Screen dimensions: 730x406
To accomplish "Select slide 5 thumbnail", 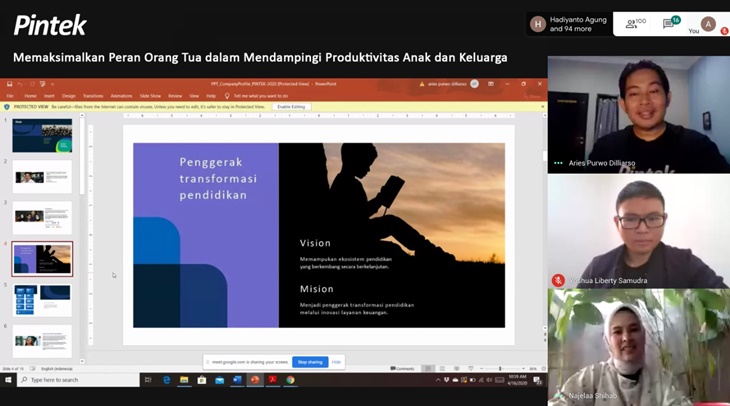I will [x=42, y=300].
